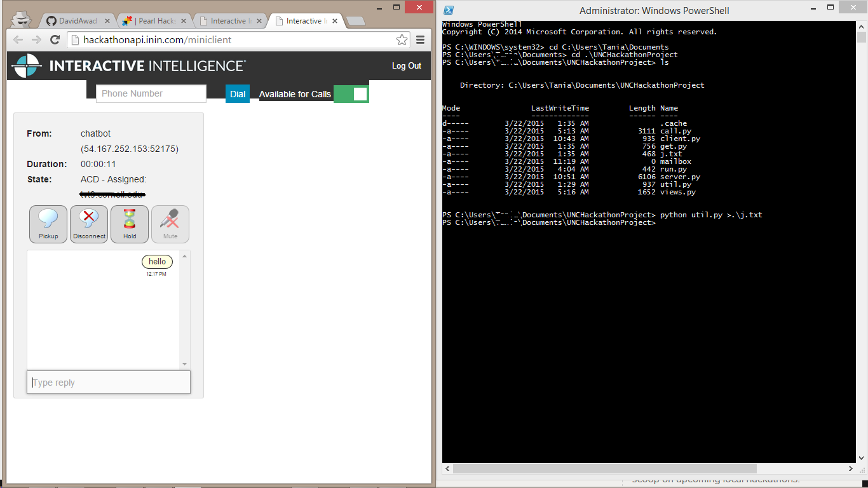Screen dimensions: 868x488
Task: Click the duration value 00:00:11
Action: [x=98, y=164]
